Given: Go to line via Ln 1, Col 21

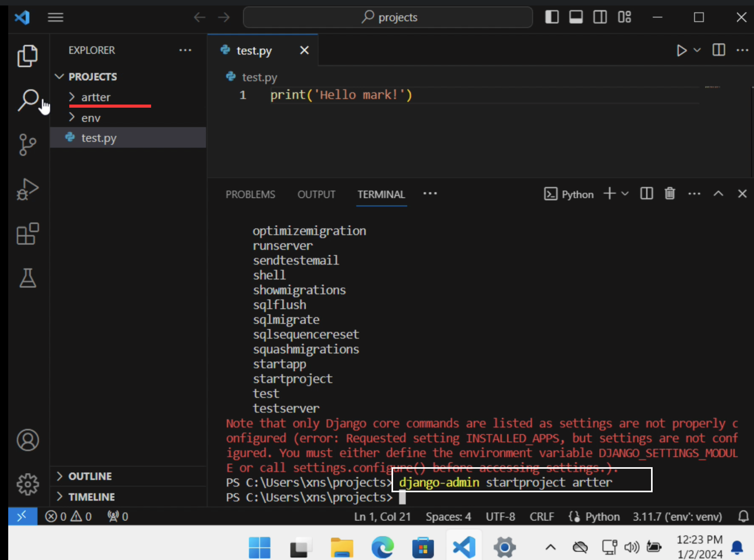Looking at the screenshot, I should click(382, 517).
